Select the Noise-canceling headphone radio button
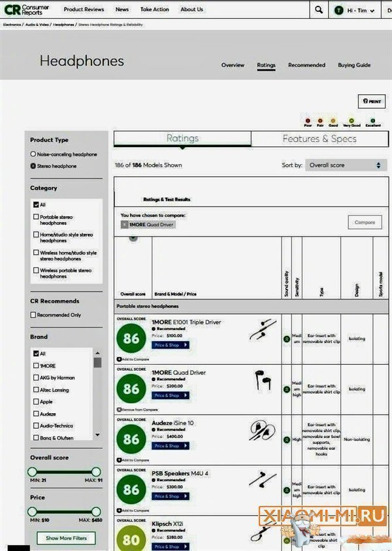 tap(33, 154)
